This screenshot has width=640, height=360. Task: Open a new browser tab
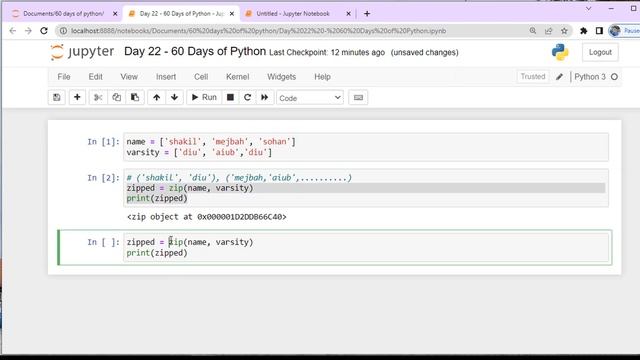(367, 14)
